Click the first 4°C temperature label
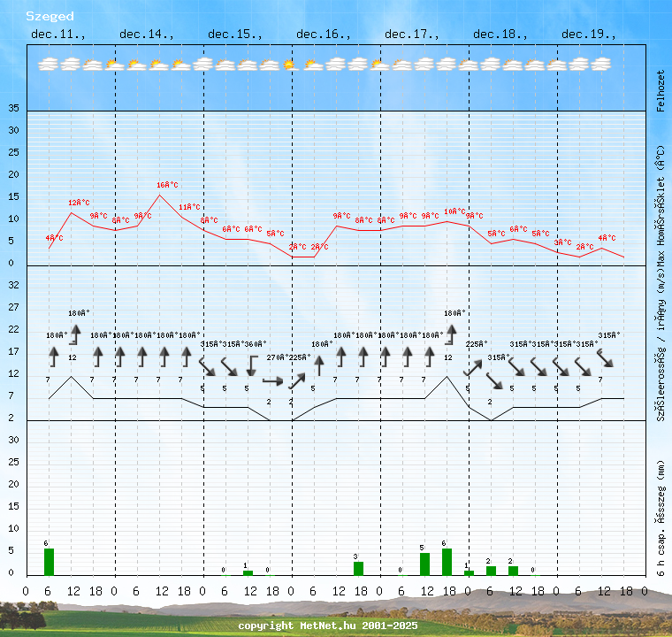The height and width of the screenshot is (637, 672). coord(55,238)
